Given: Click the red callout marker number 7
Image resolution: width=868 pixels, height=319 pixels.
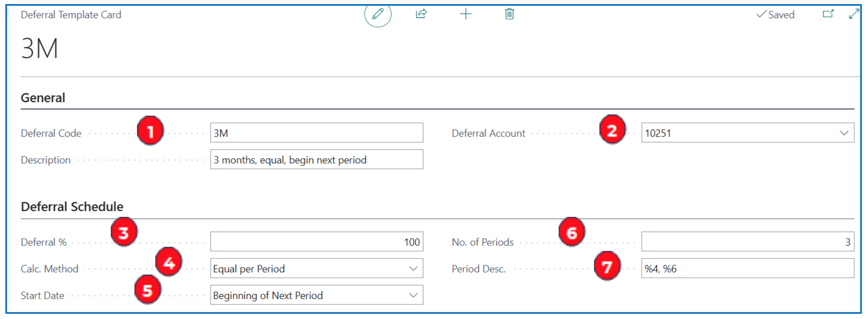Looking at the screenshot, I should [x=607, y=266].
